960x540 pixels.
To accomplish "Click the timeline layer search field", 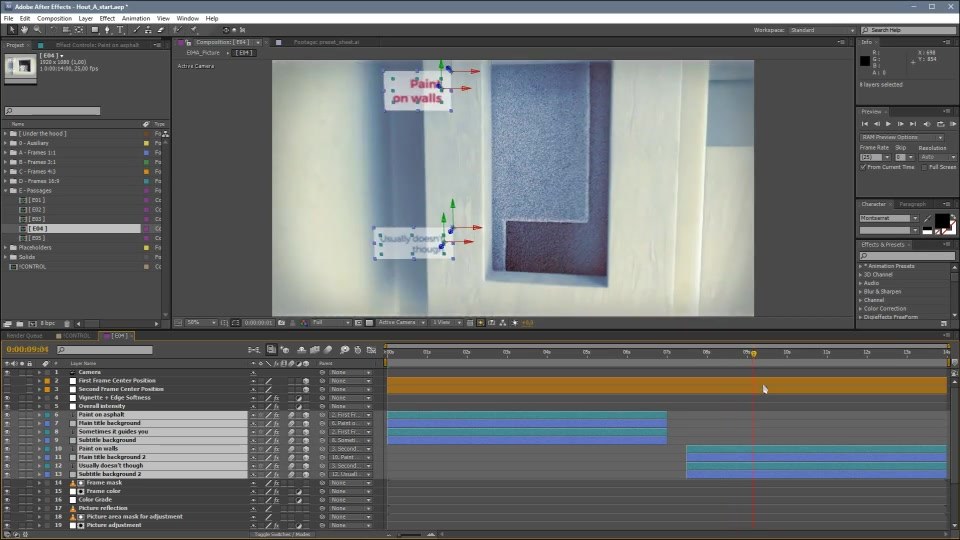I will coord(105,350).
